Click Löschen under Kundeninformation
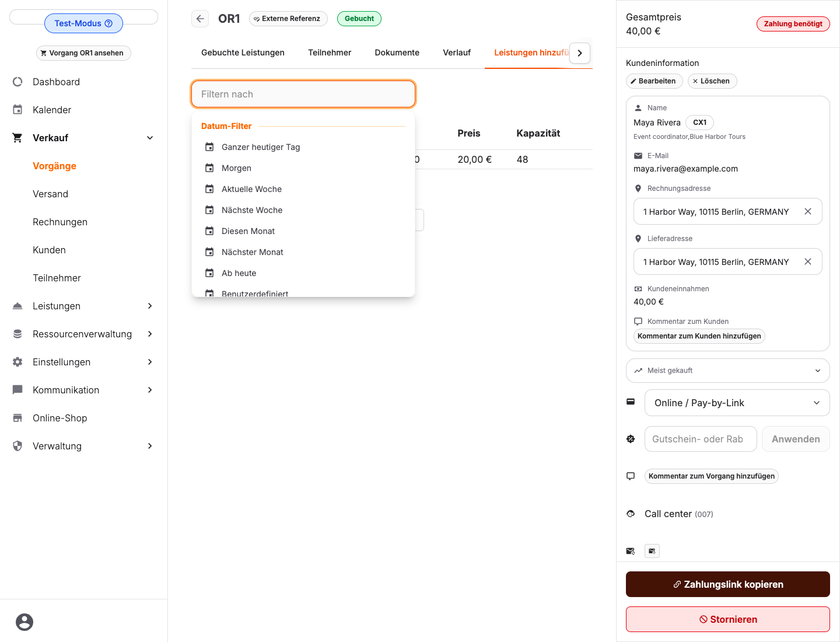The height and width of the screenshot is (642, 840). point(712,81)
